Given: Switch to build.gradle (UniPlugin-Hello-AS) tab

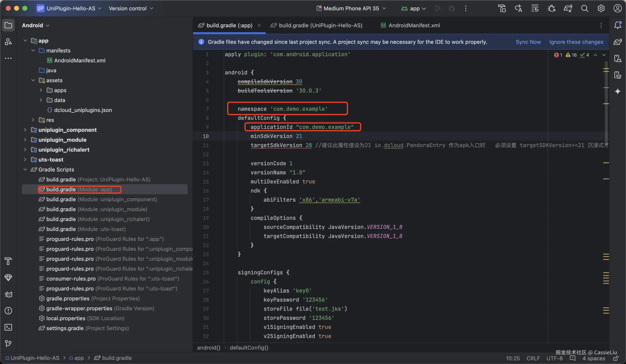Looking at the screenshot, I should [x=320, y=25].
